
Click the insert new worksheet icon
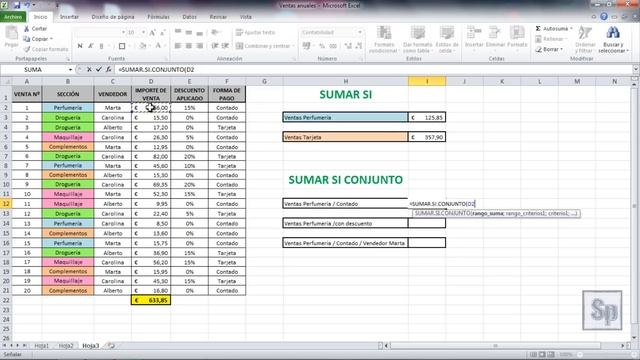[x=111, y=346]
